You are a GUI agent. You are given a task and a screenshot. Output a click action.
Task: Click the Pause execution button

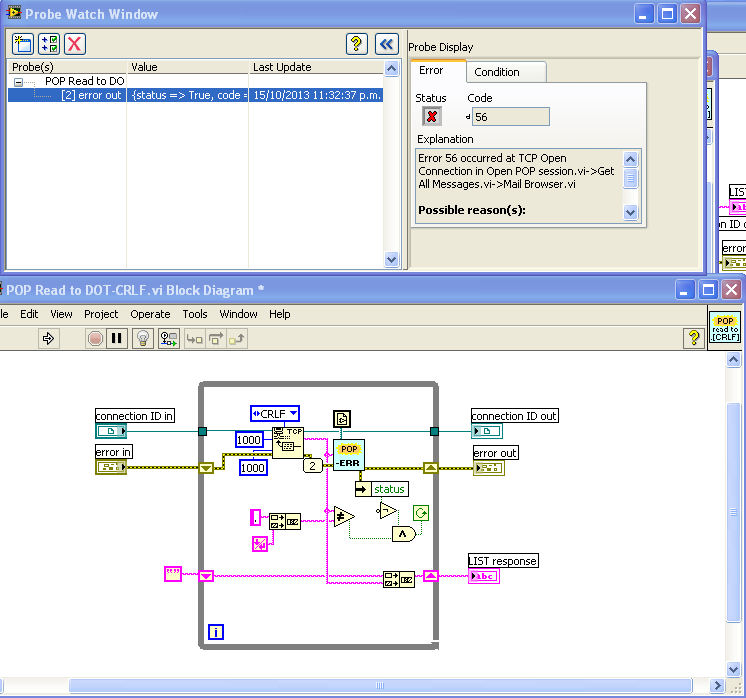coord(117,338)
